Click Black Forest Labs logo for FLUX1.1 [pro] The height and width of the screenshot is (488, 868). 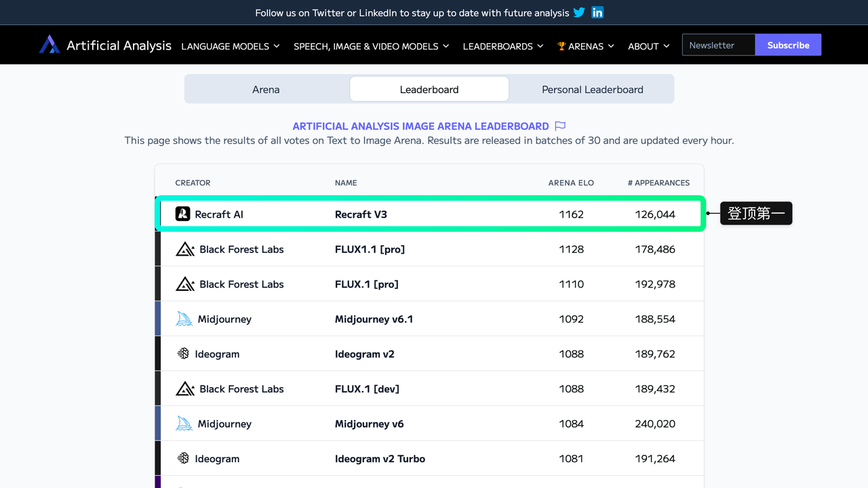pyautogui.click(x=185, y=249)
